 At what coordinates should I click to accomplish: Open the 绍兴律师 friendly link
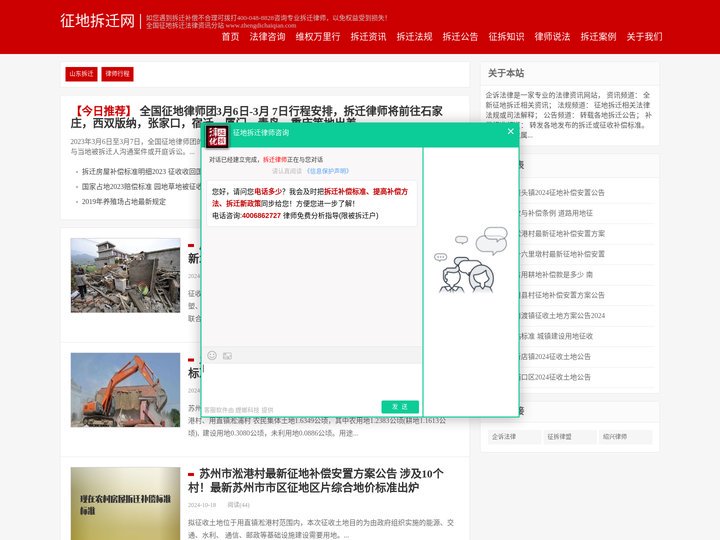click(x=625, y=437)
